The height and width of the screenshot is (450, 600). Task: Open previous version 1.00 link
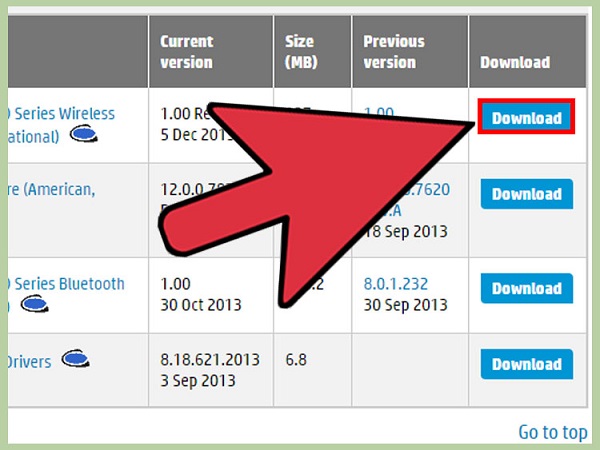click(x=380, y=114)
